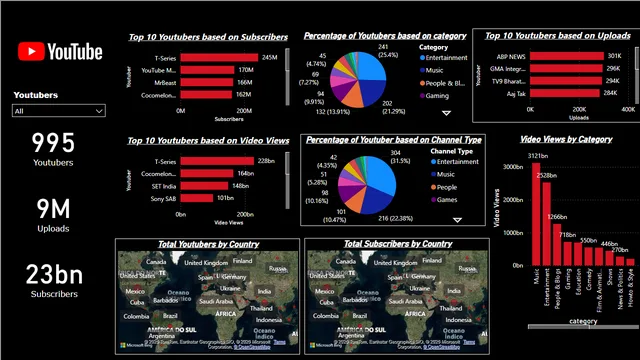This screenshot has height=360, width=640.
Task: Select Entertainment dot in Channel Type legend
Action: pyautogui.click(x=433, y=162)
